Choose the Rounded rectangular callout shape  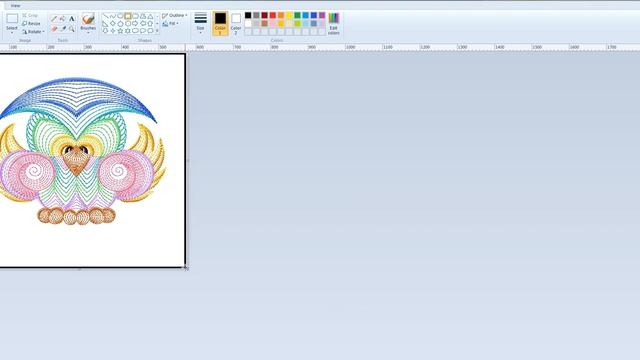pyautogui.click(x=135, y=31)
